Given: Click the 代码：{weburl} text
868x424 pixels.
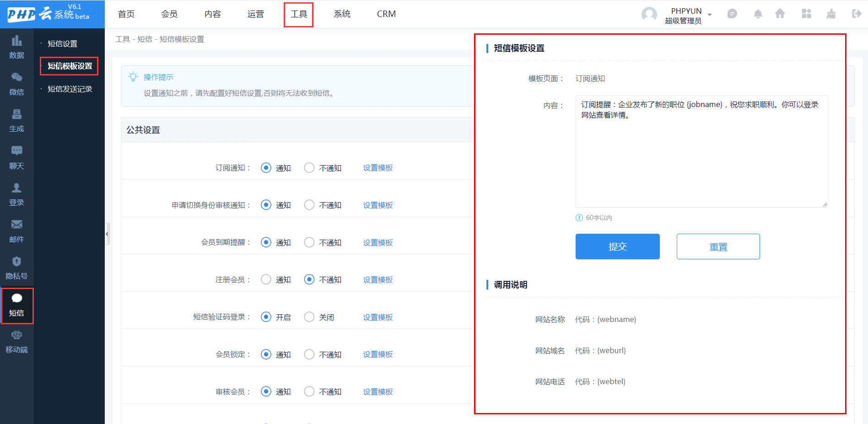Looking at the screenshot, I should (601, 350).
